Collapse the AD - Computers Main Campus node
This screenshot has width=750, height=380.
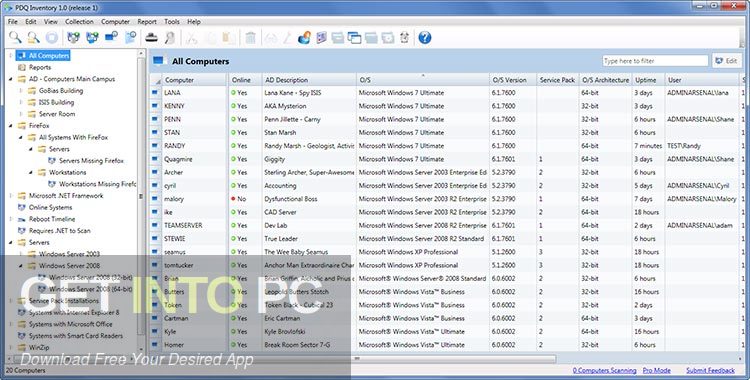(x=11, y=79)
